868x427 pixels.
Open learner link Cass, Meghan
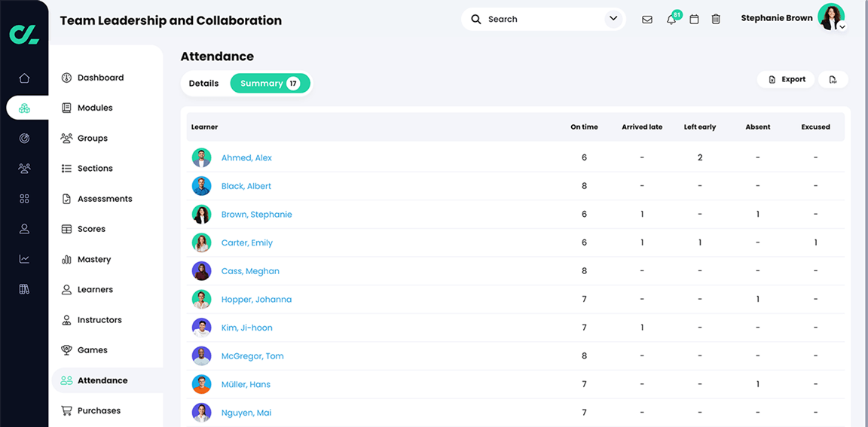250,271
